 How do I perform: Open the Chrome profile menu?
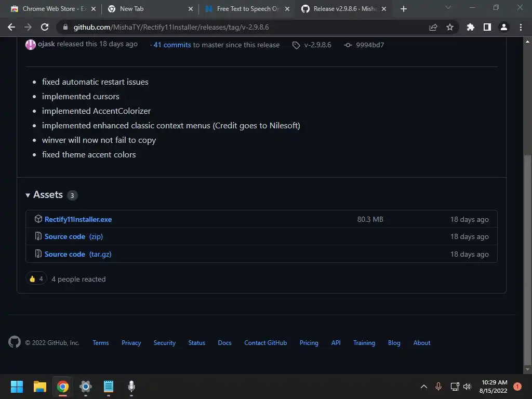(x=504, y=27)
